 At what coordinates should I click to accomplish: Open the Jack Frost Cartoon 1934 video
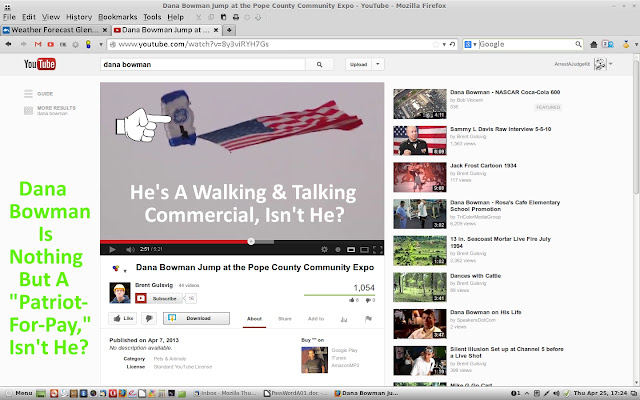click(483, 166)
